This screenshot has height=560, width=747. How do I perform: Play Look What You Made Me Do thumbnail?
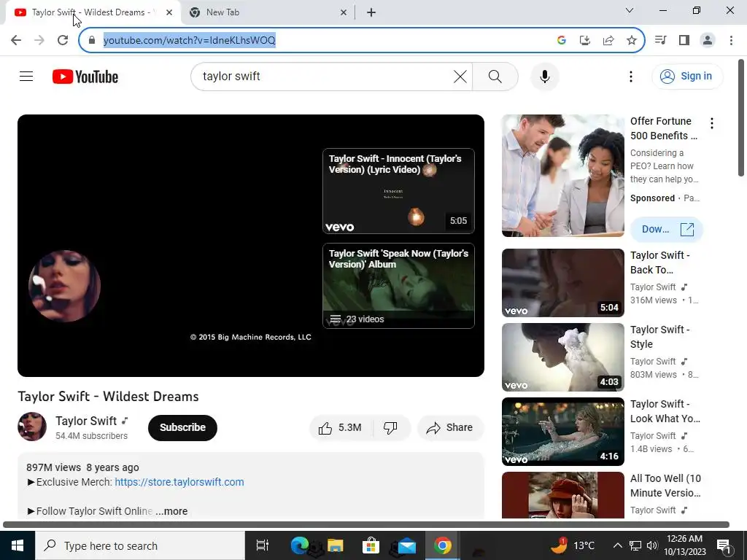tap(562, 432)
